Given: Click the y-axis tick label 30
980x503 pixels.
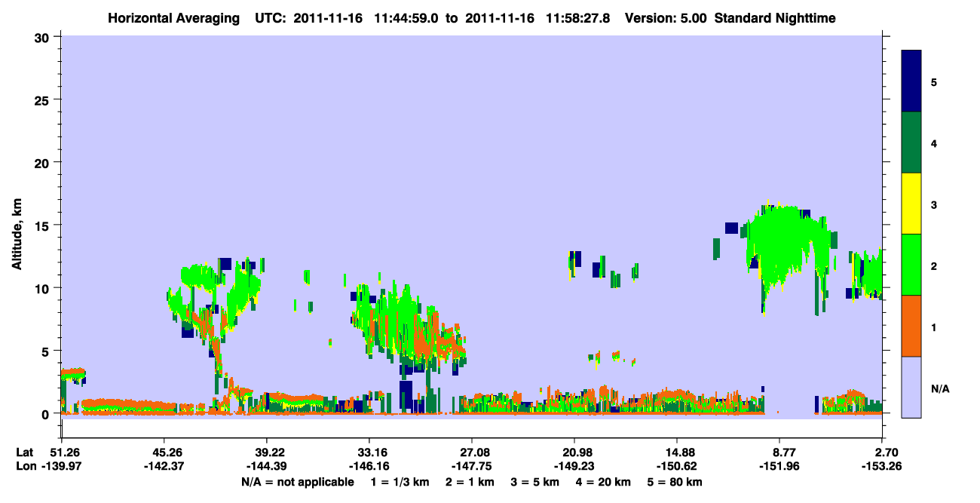Looking at the screenshot, I should click(44, 37).
